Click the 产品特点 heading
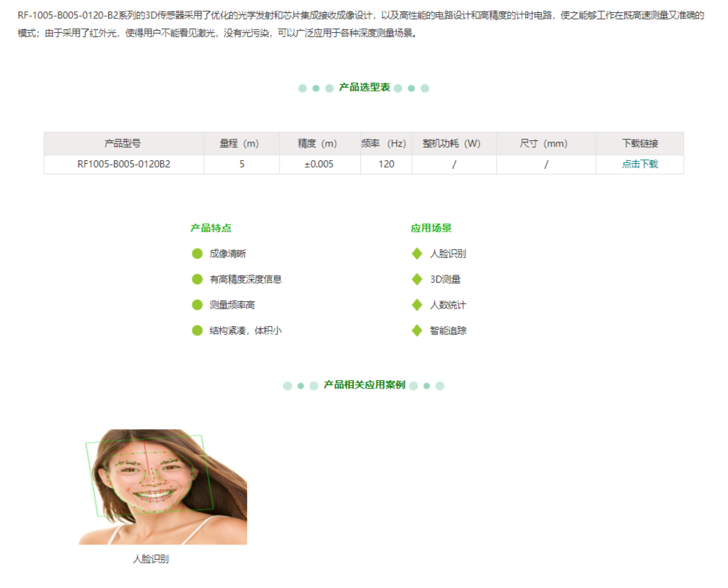 (x=211, y=229)
